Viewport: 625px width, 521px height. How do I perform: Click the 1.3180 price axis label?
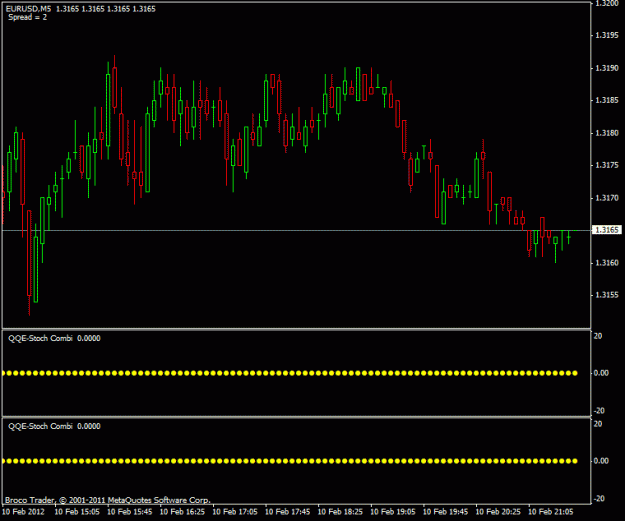[x=607, y=133]
